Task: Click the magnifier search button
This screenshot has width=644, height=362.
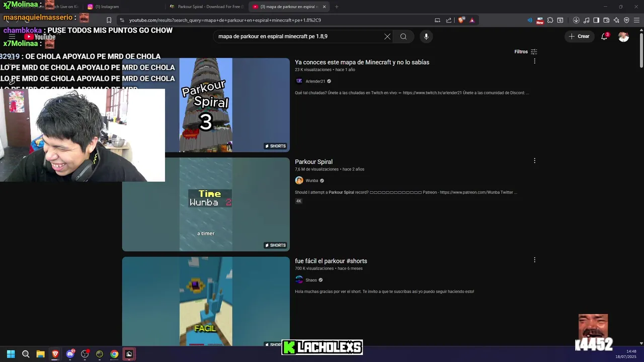Action: point(403,36)
